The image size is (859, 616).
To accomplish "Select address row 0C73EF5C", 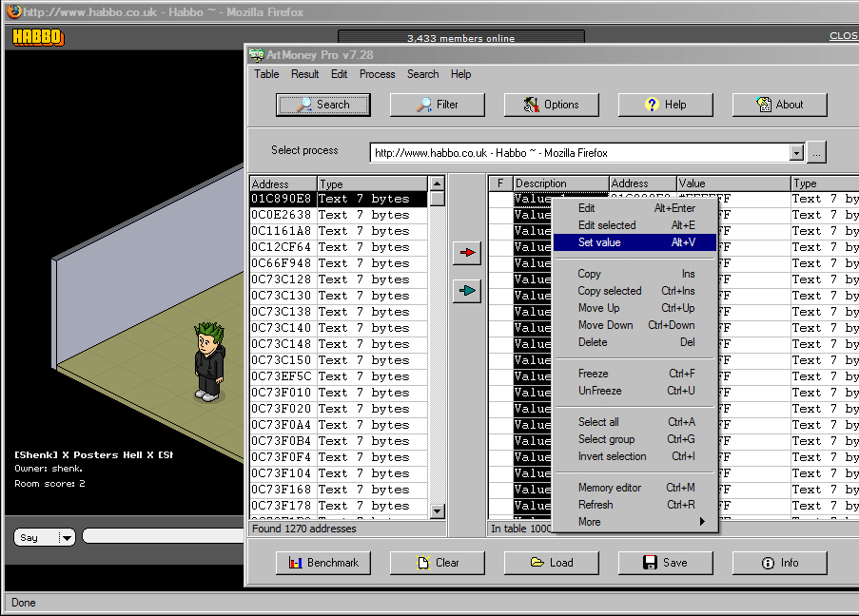I will coord(339,376).
